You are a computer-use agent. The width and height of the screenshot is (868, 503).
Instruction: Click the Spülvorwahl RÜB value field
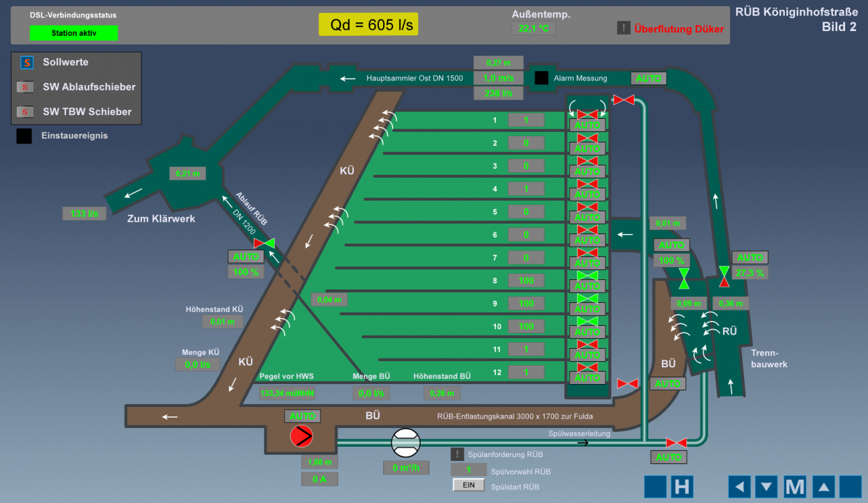pyautogui.click(x=468, y=471)
